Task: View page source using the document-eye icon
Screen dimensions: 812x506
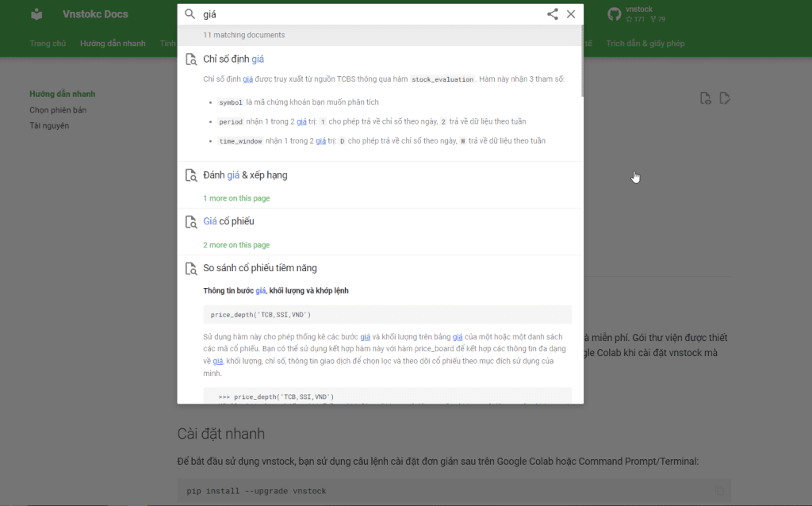Action: (x=706, y=98)
